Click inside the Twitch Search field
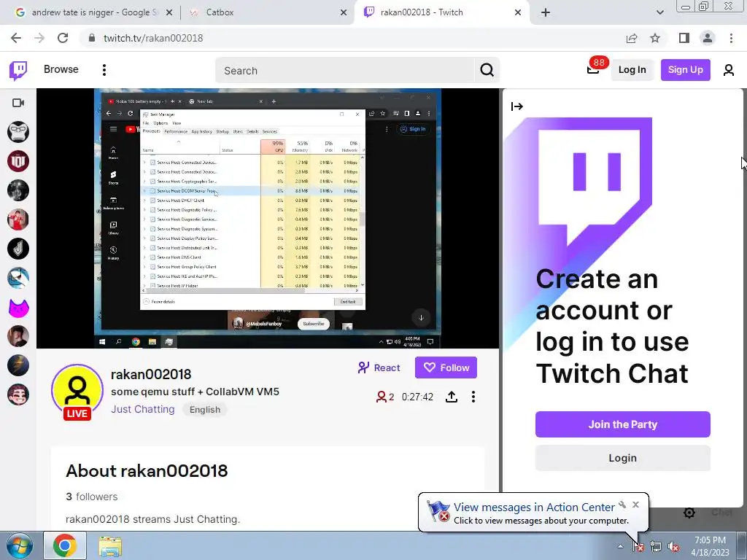Screen dimensions: 747x560 point(345,71)
